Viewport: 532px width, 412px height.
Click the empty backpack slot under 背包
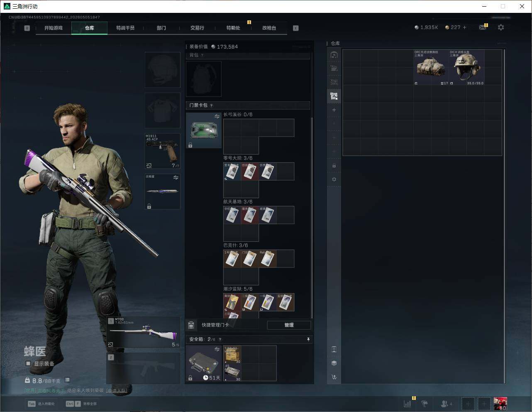point(204,79)
